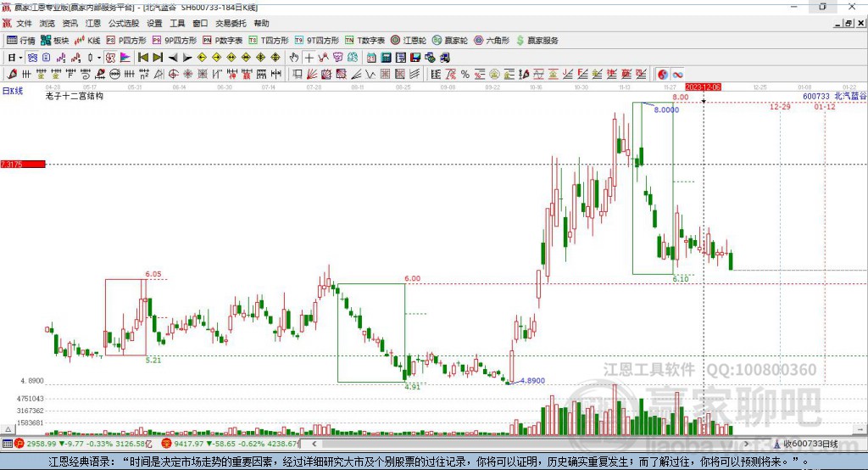Open the P四方形 tool
The image size is (868, 470).
pos(126,41)
